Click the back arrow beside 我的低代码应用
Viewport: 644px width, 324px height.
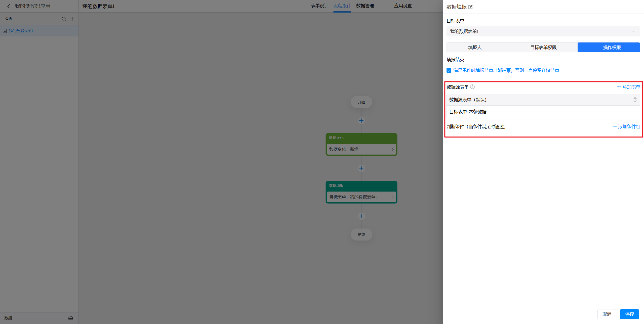pos(9,6)
